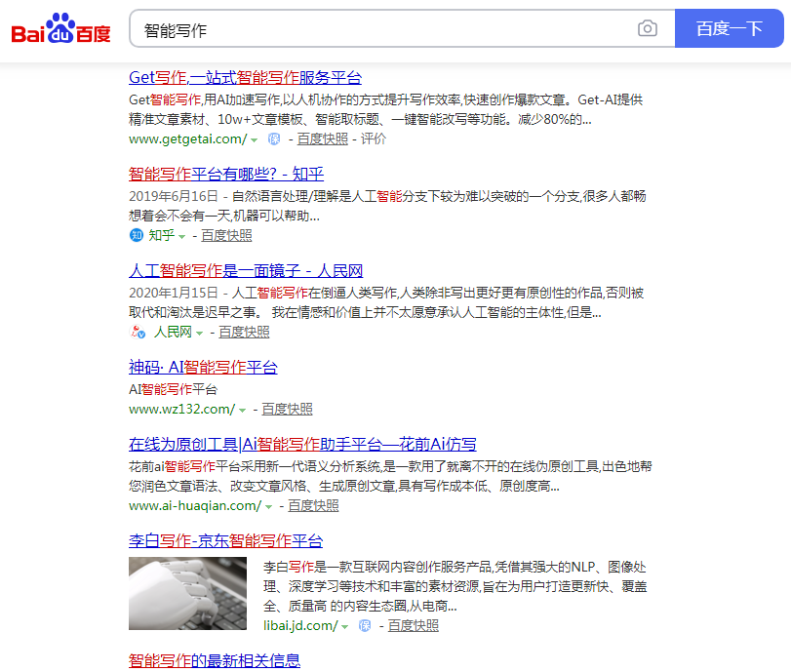Click the www.wz132.com/ URL
This screenshot has height=672, width=791.
pos(181,409)
